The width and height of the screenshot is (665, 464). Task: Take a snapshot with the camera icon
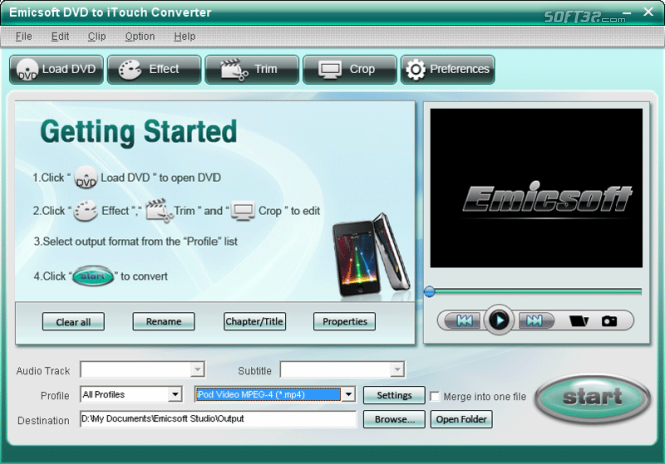(609, 321)
